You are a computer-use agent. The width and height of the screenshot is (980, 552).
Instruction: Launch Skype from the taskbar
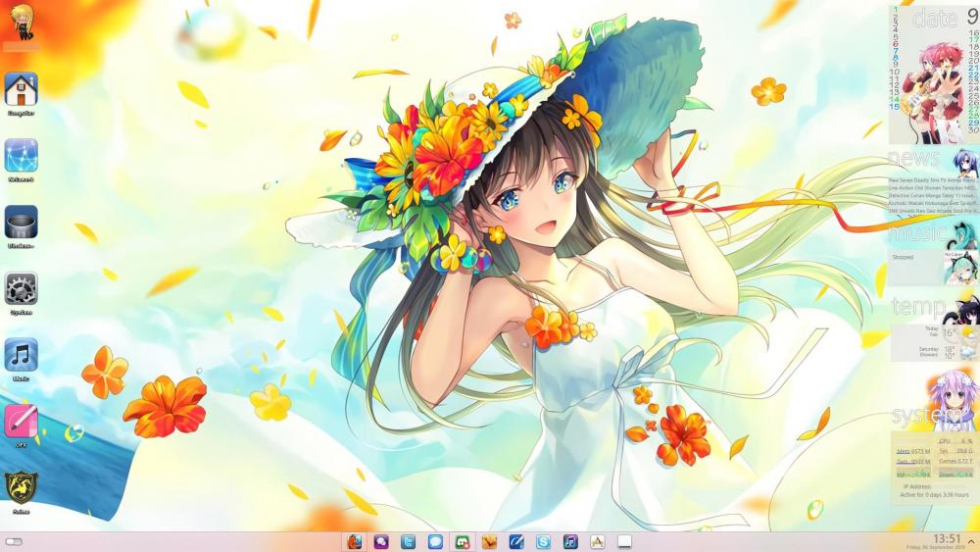pos(543,541)
